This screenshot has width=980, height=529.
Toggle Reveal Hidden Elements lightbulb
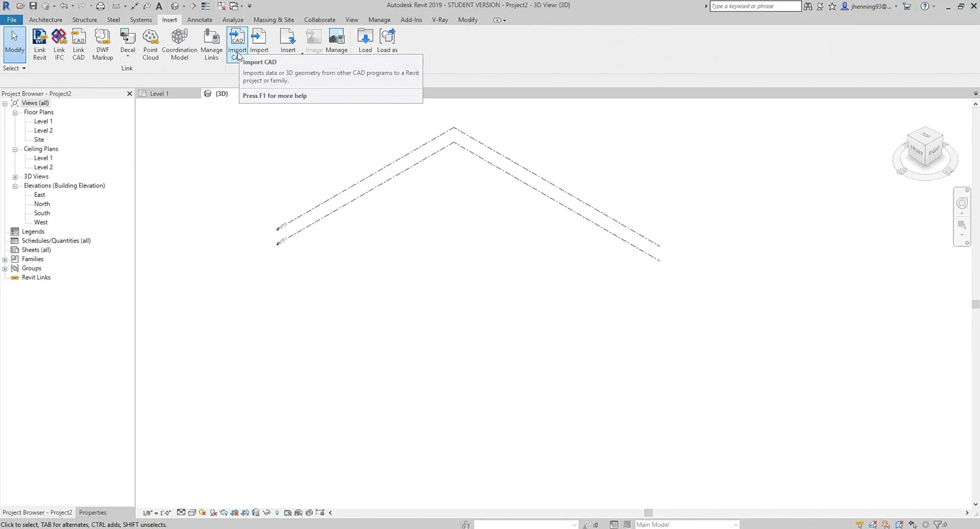[277, 513]
